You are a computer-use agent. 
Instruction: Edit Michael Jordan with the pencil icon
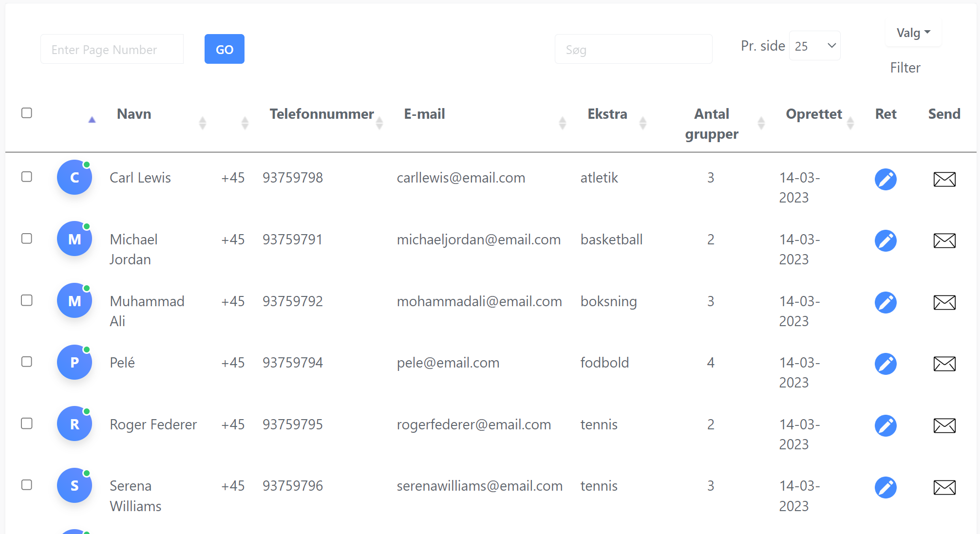[x=886, y=240]
